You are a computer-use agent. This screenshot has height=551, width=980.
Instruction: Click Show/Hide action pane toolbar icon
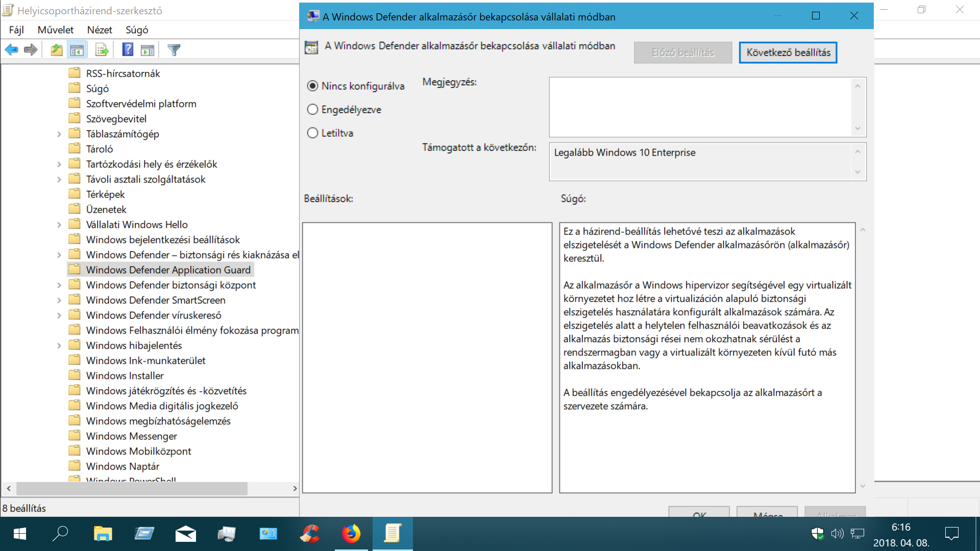click(148, 50)
